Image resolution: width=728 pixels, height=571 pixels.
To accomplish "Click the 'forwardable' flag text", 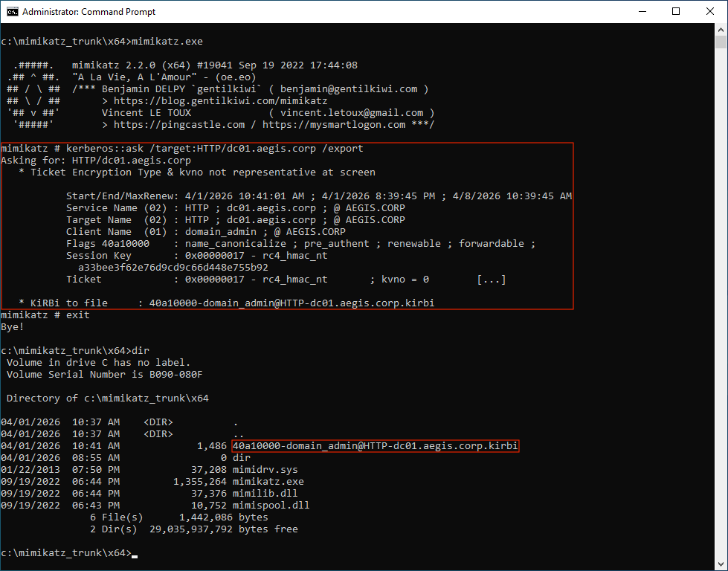I will [x=492, y=244].
